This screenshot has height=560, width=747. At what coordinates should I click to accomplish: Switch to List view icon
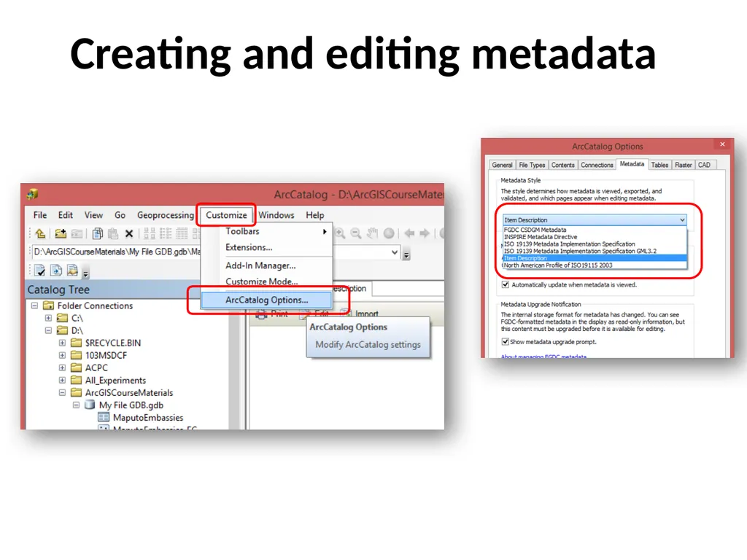coord(166,233)
